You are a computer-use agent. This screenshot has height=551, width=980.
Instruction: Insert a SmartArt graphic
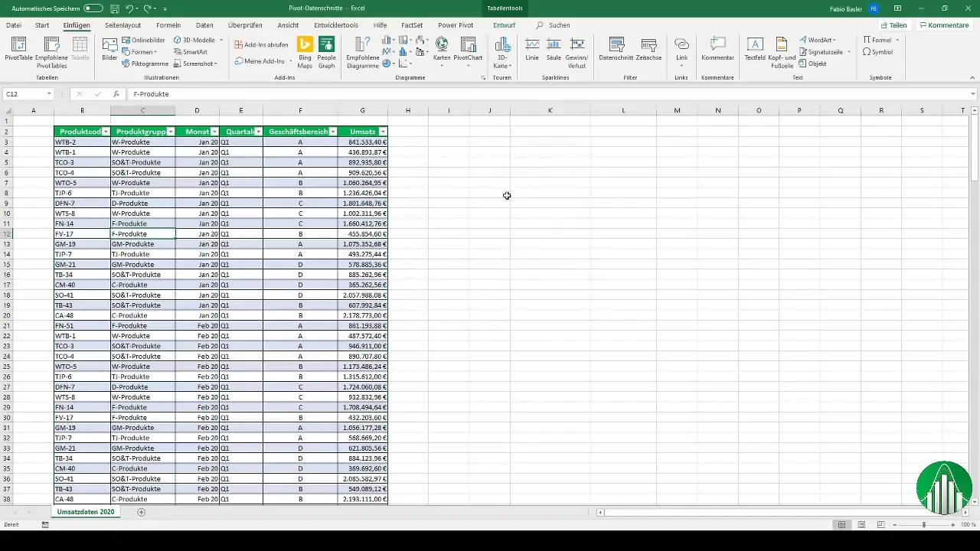(x=190, y=52)
